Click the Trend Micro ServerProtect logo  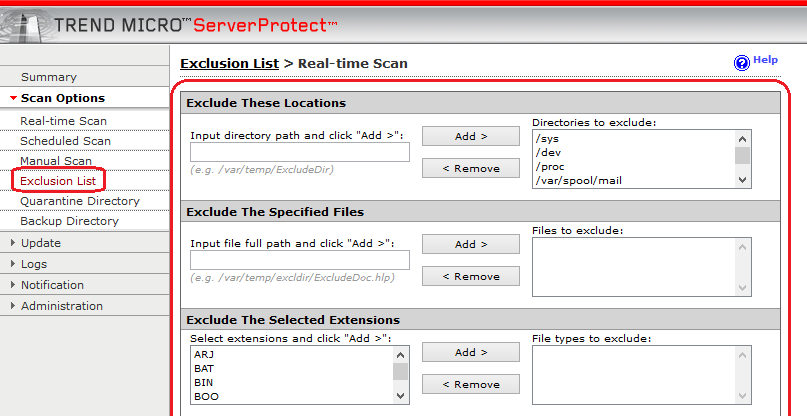(169, 25)
